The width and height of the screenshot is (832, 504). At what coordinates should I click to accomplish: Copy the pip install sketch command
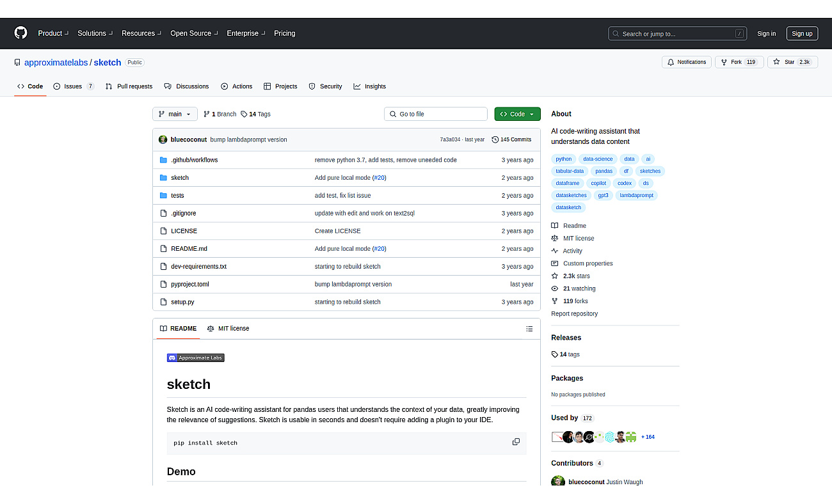pyautogui.click(x=516, y=442)
